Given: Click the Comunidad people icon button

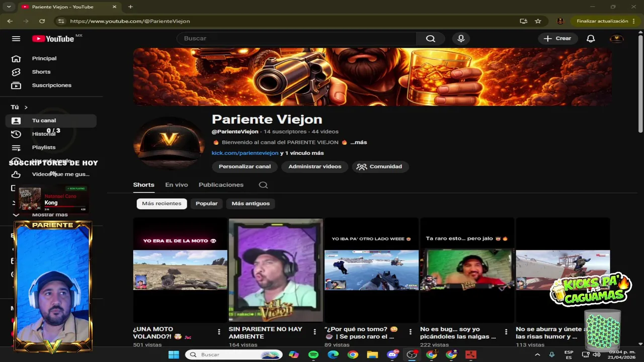Looking at the screenshot, I should (x=380, y=166).
